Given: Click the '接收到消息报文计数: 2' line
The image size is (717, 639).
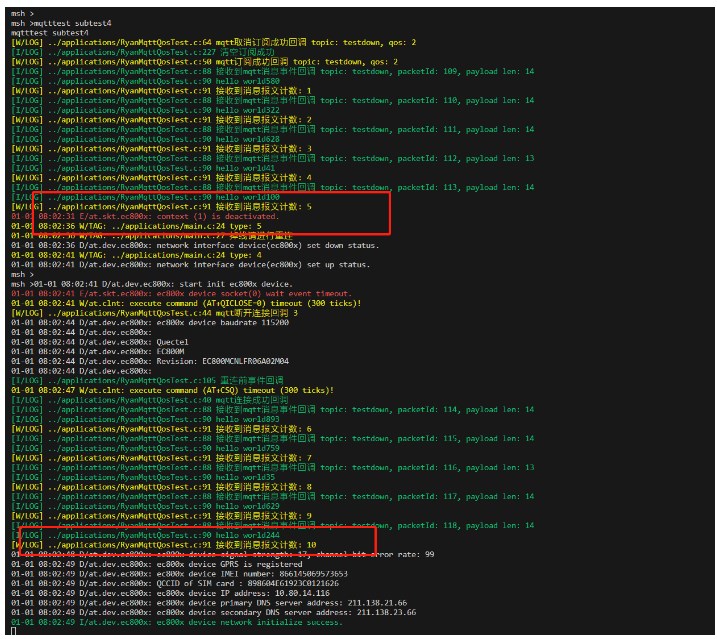Looking at the screenshot, I should click(x=161, y=119).
